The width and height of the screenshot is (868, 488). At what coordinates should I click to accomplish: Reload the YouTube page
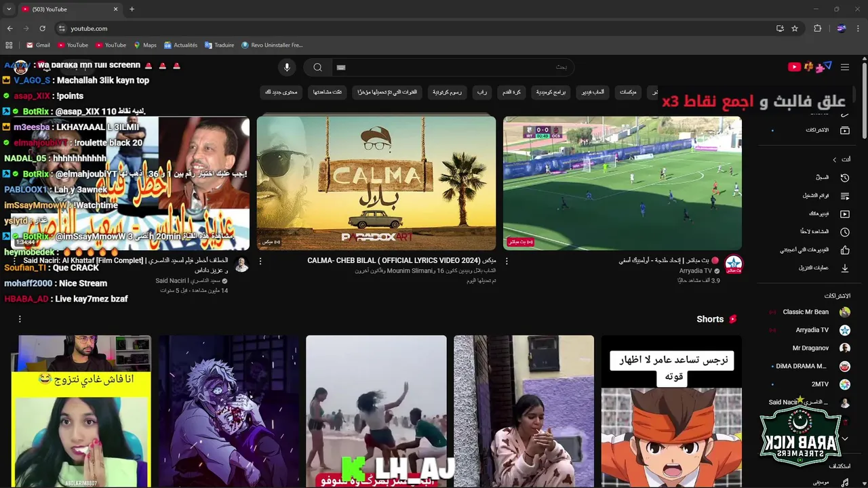[x=42, y=28]
